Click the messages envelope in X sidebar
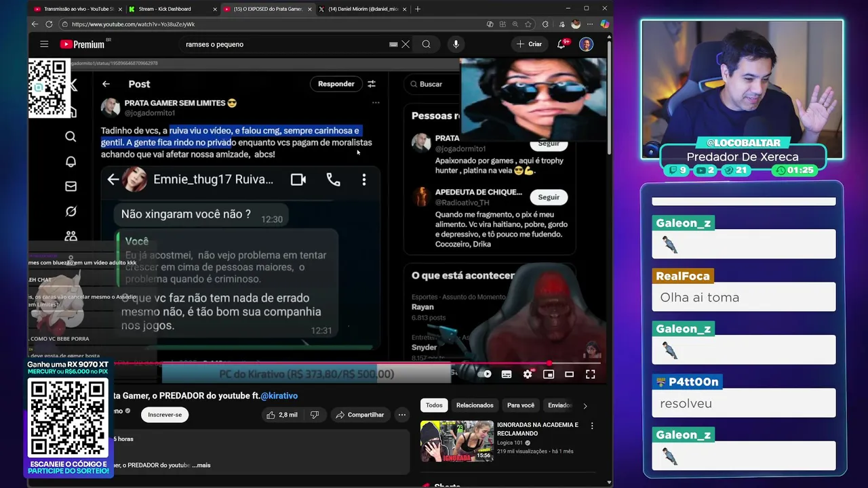Image resolution: width=868 pixels, height=488 pixels. pyautogui.click(x=71, y=186)
